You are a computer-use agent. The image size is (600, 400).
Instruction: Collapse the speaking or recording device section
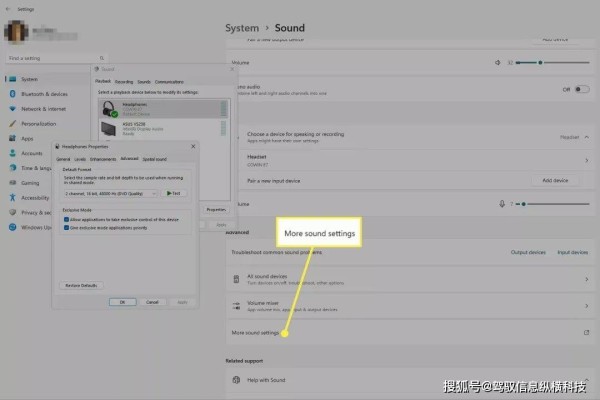tap(586, 135)
